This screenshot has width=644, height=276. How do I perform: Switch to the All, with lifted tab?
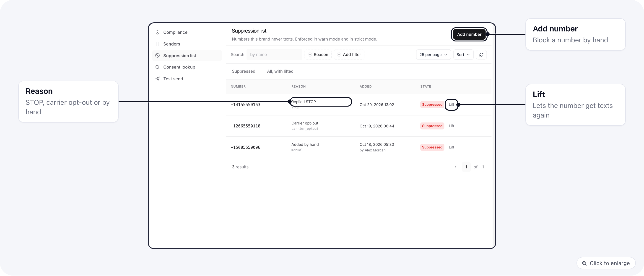280,71
